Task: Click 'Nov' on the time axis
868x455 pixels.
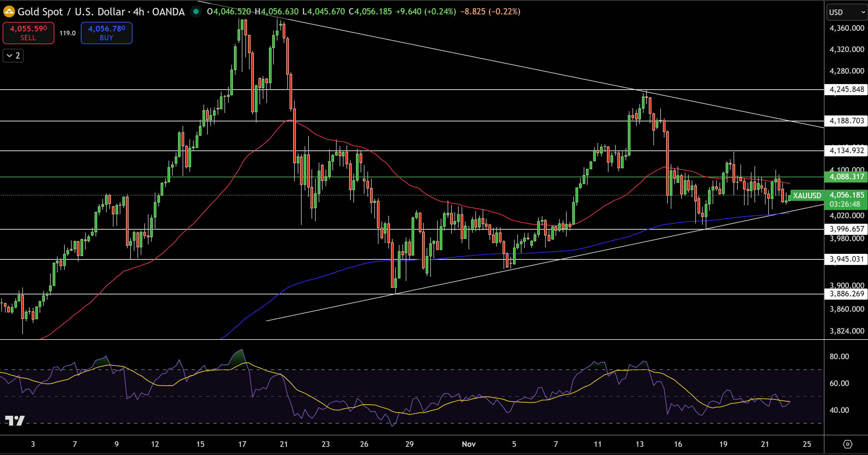Action: tap(469, 444)
